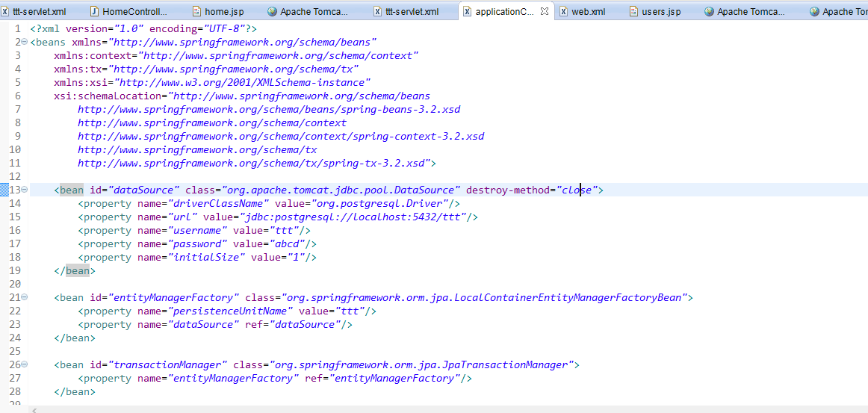868x413 pixels.
Task: Fold the dataSource bean at line 13
Action: coord(25,190)
